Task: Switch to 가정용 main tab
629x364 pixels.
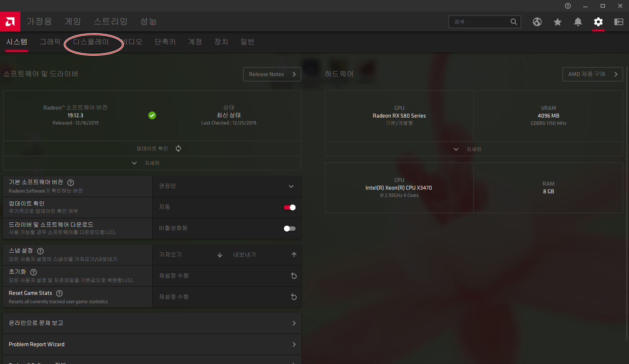Action: 39,21
